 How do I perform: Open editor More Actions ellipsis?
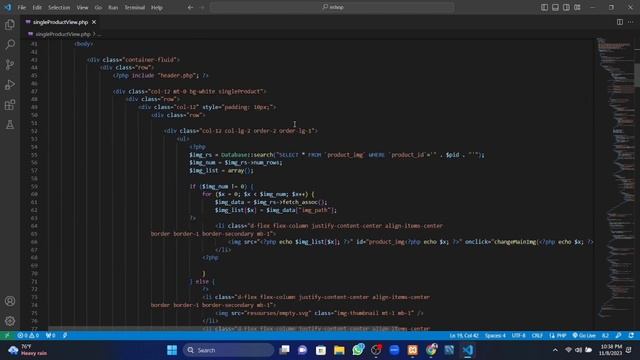[631, 22]
